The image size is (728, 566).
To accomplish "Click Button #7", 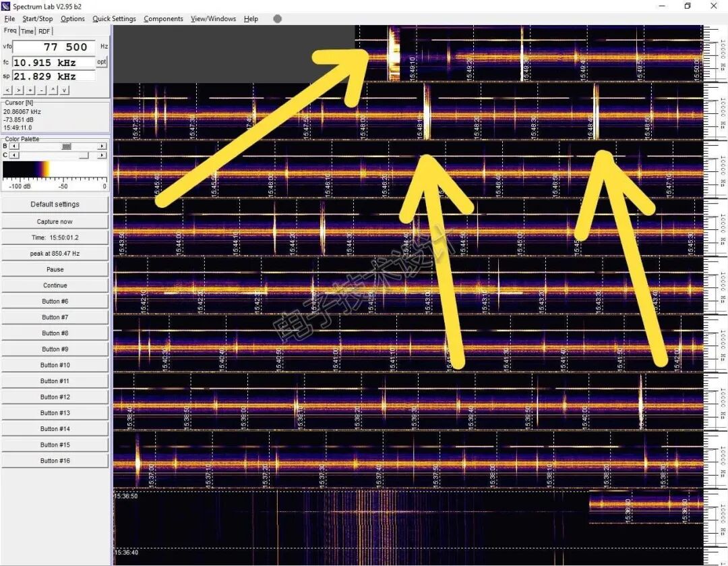I will pos(55,317).
